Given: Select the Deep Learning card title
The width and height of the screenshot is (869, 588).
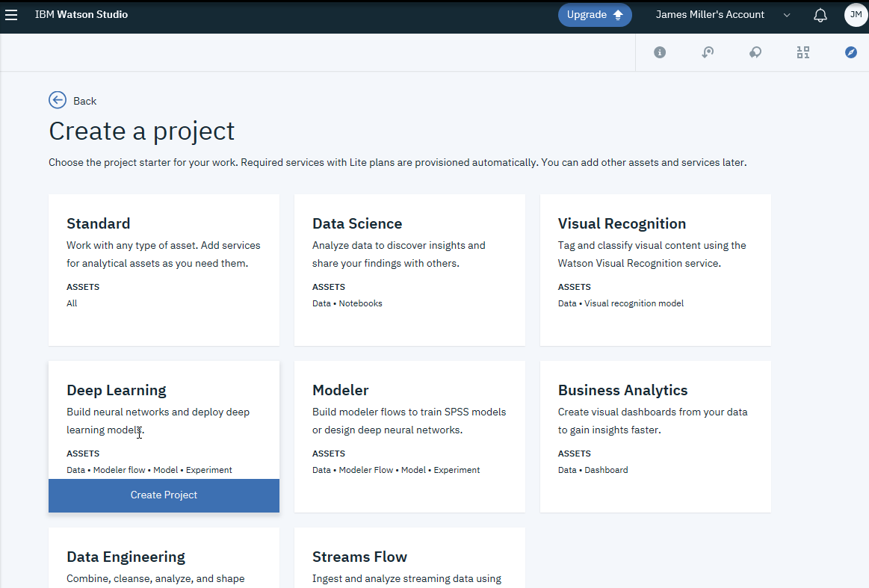Looking at the screenshot, I should (117, 390).
